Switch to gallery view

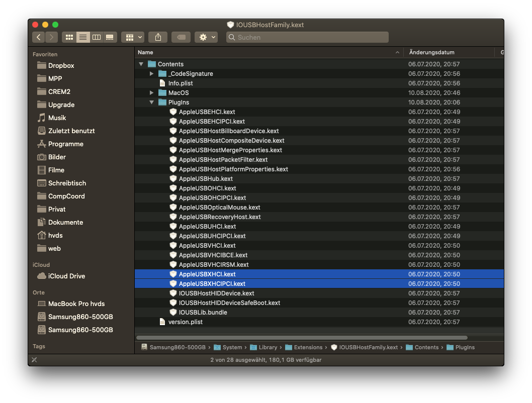point(110,37)
